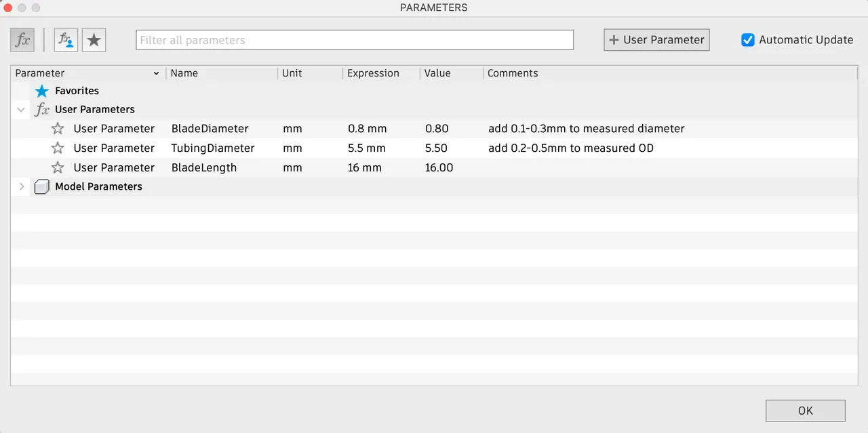Open the Parameter column sort dropdown
Image resolution: width=868 pixels, height=433 pixels.
click(156, 73)
